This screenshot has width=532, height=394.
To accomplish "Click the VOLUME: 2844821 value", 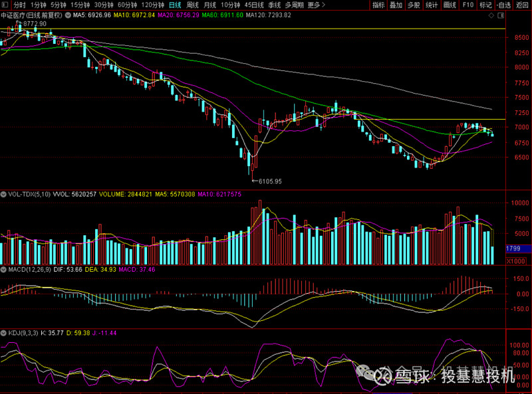I will (125, 194).
